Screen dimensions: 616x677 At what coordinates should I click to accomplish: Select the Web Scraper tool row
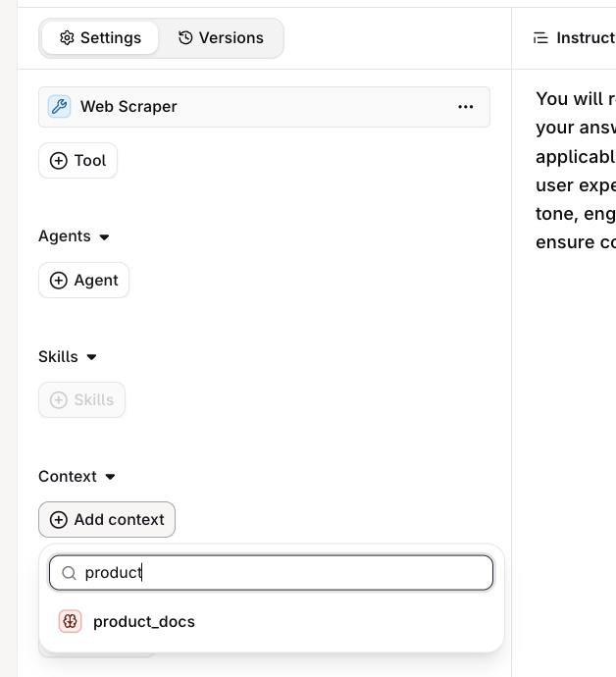(x=264, y=107)
